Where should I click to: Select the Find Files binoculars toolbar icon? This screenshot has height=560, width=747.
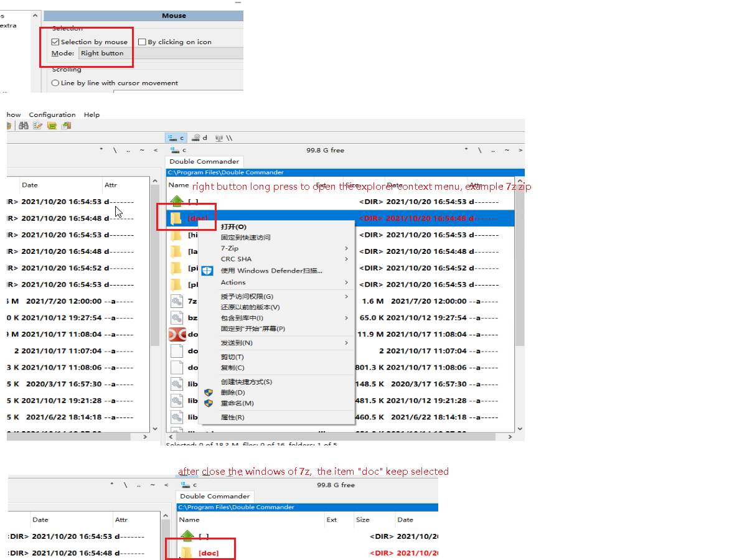pyautogui.click(x=24, y=126)
